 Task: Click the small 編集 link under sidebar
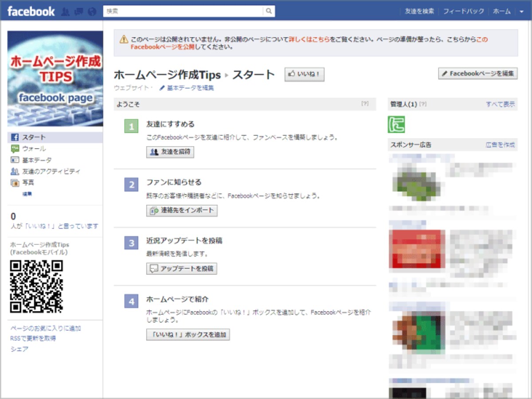[x=27, y=194]
